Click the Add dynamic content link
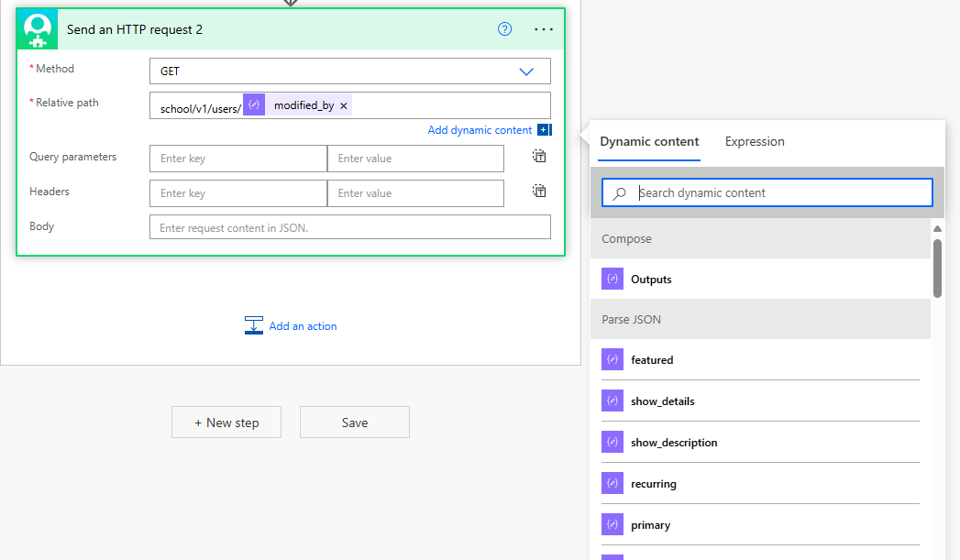The image size is (960, 560). click(x=480, y=130)
